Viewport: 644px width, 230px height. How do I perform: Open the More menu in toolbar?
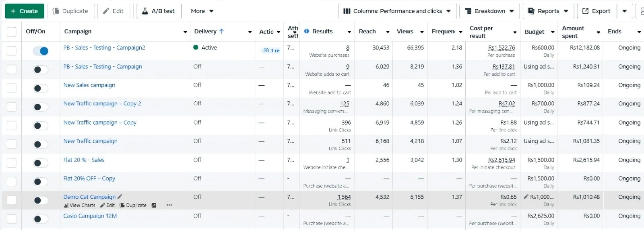point(202,11)
